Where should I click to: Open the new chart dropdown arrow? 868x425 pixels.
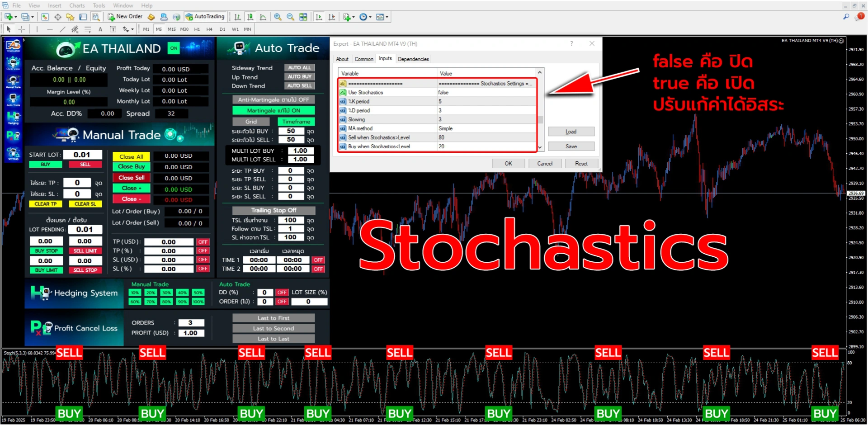click(x=16, y=17)
